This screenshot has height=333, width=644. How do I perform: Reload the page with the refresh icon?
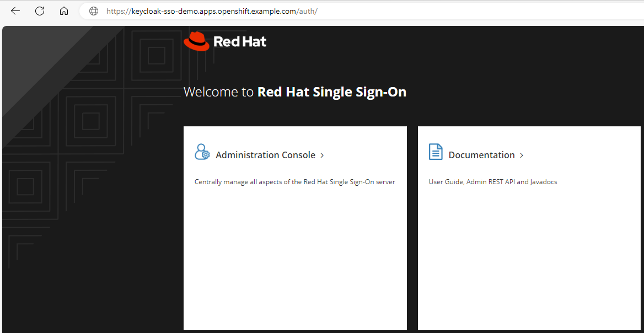(40, 11)
